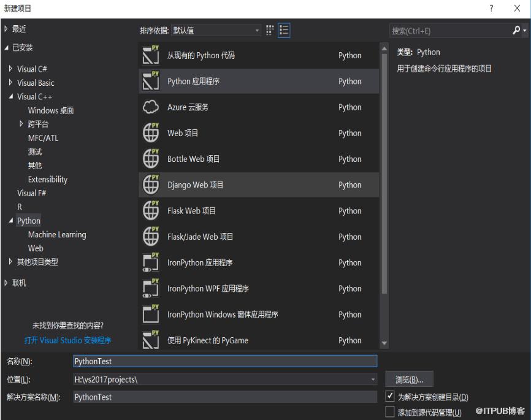Open the Visual Studio installer link
This screenshot has width=531, height=420.
67,340
